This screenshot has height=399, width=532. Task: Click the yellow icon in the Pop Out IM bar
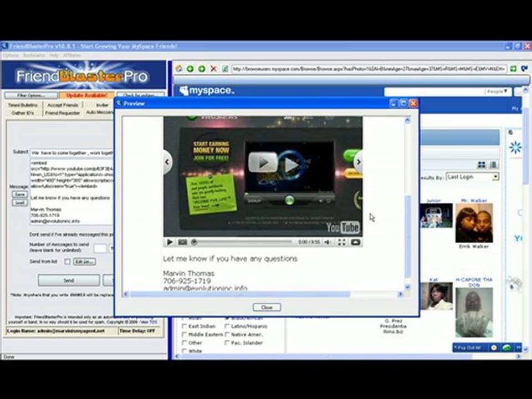point(494,347)
